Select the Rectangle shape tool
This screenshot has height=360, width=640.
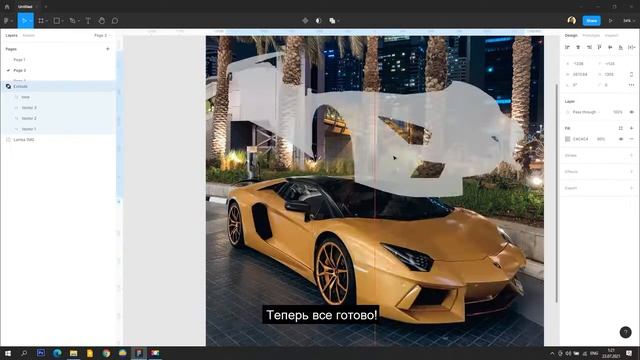pyautogui.click(x=57, y=20)
